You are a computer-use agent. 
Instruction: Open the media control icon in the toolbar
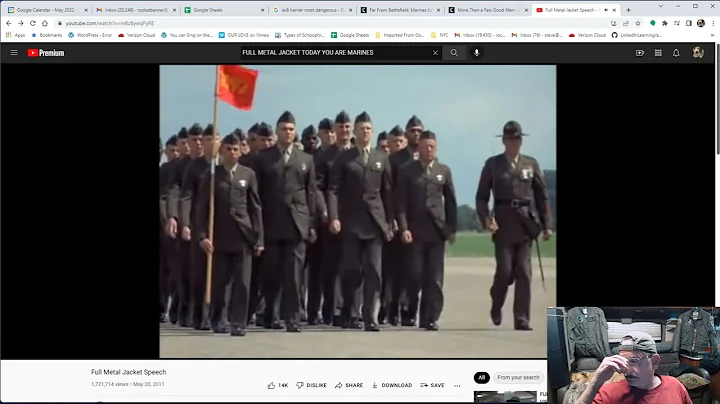(x=677, y=23)
